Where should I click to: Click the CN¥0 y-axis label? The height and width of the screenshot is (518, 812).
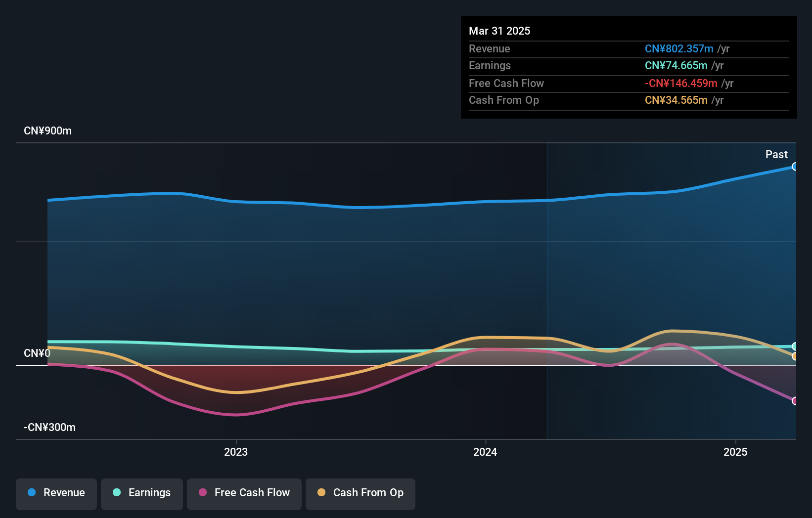37,353
